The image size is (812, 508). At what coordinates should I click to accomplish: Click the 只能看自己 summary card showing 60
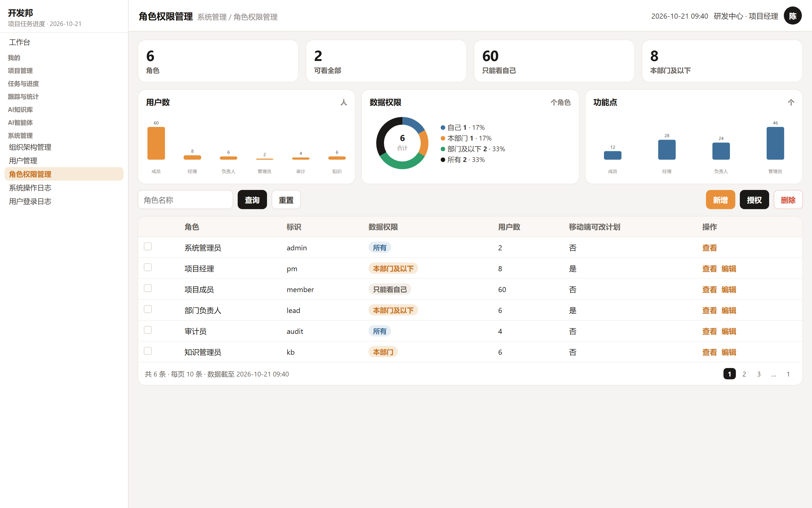click(x=554, y=61)
